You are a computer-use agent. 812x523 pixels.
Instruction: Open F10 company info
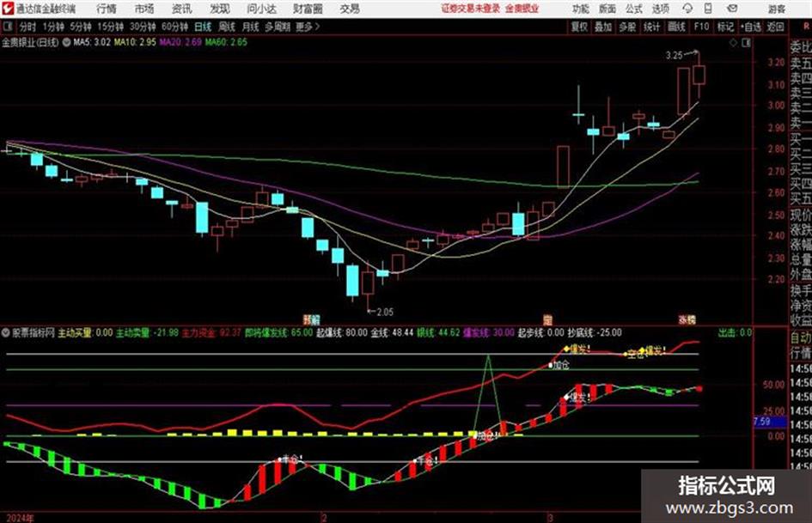click(701, 27)
